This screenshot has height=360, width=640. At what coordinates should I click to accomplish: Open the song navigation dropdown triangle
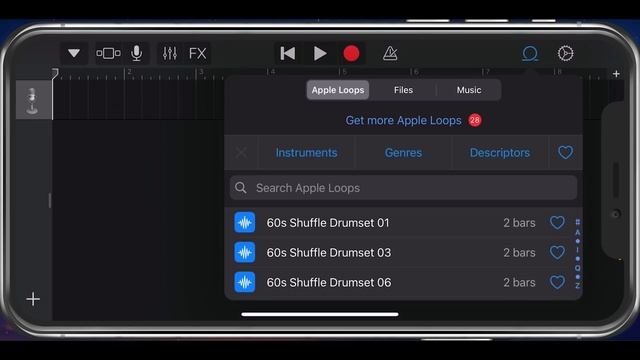74,53
